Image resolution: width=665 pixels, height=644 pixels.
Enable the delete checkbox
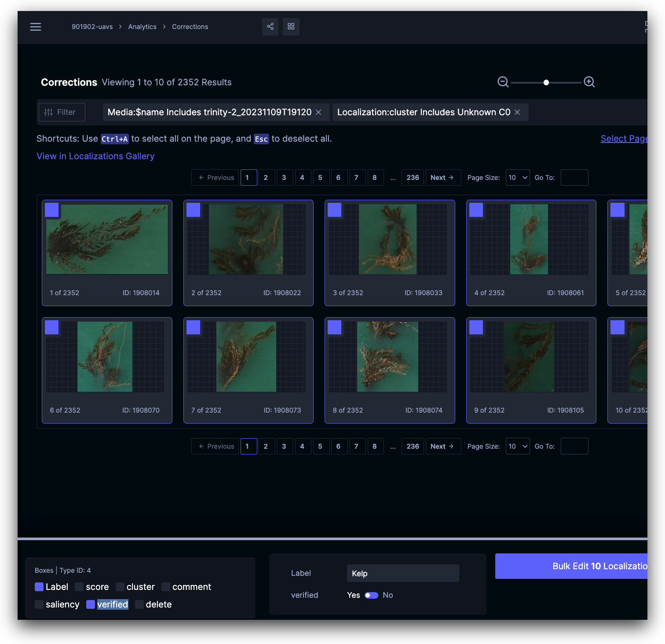point(139,604)
